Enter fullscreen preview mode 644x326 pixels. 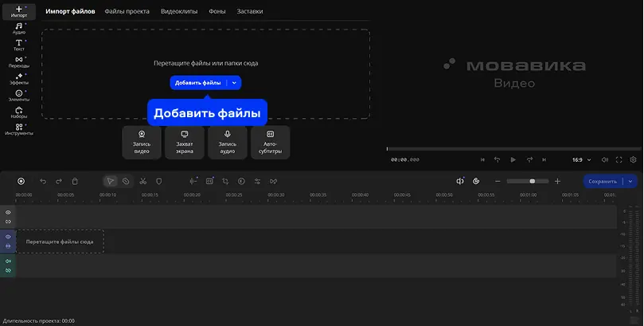coord(619,160)
